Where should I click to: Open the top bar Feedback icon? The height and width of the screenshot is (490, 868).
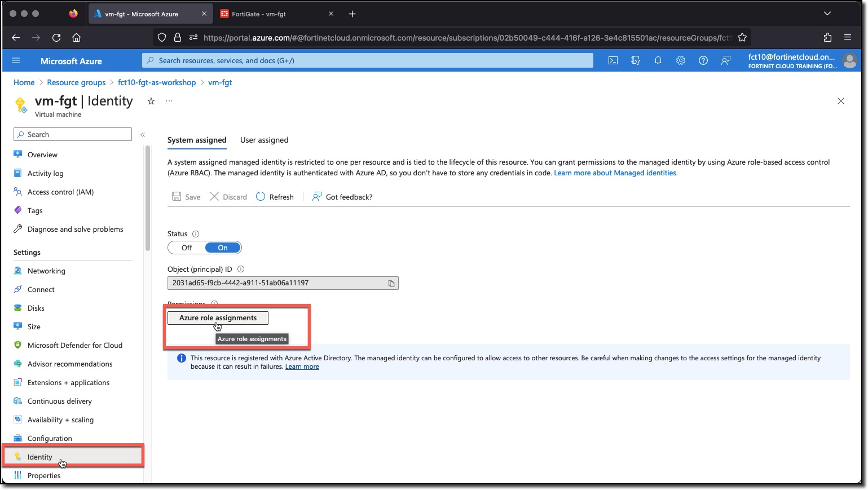pos(726,60)
